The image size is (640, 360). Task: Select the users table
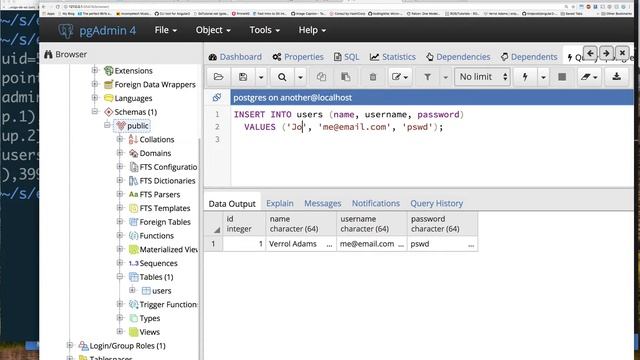click(x=161, y=291)
